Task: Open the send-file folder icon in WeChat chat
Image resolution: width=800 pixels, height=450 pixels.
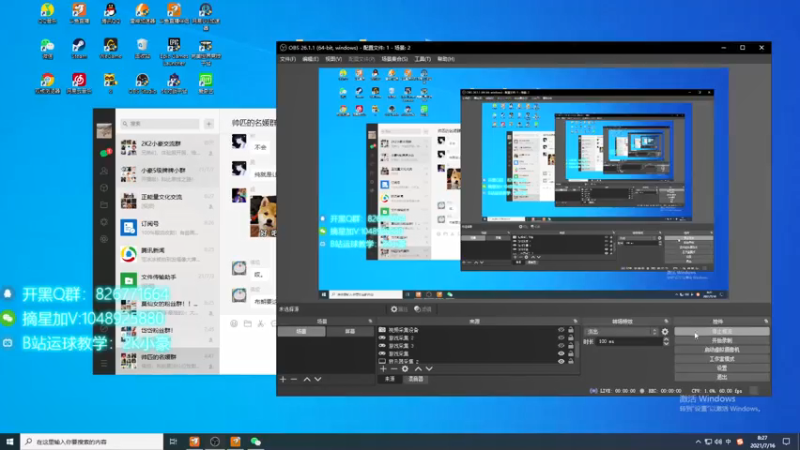Action: click(247, 323)
